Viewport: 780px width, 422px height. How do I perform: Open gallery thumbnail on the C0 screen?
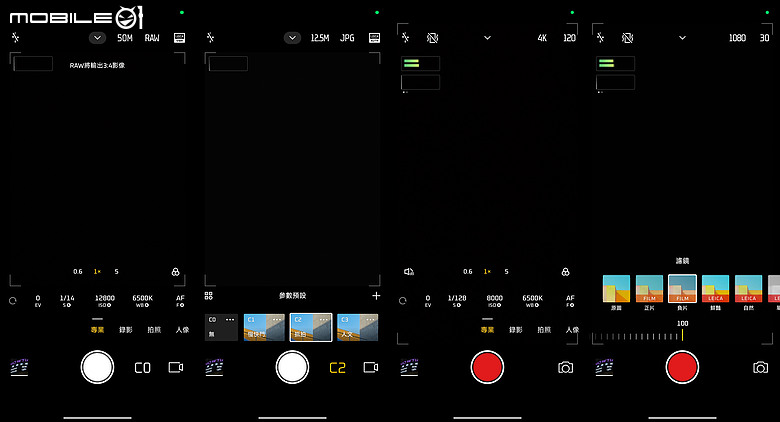[19, 367]
